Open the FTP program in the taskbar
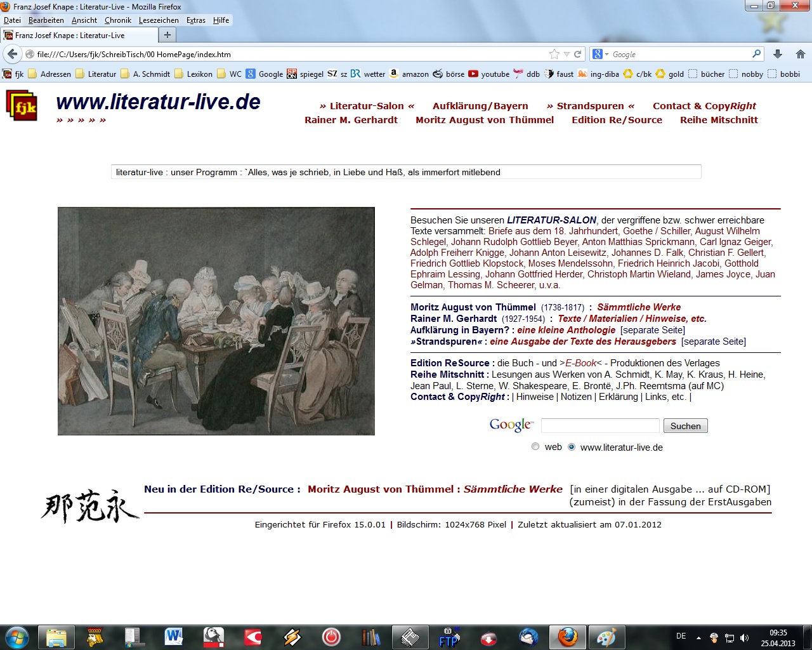 click(x=449, y=637)
